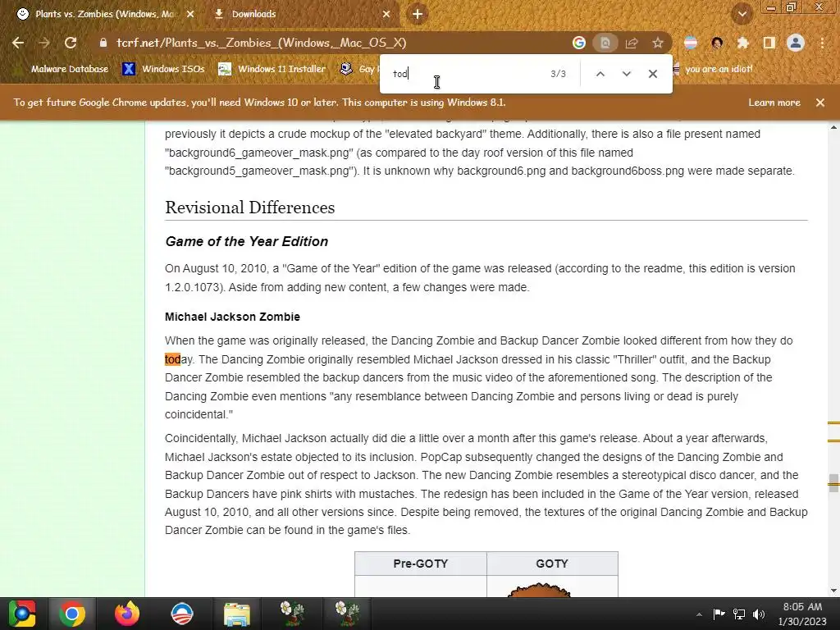Open the Chrome profile avatar
The width and height of the screenshot is (840, 630).
tap(796, 43)
